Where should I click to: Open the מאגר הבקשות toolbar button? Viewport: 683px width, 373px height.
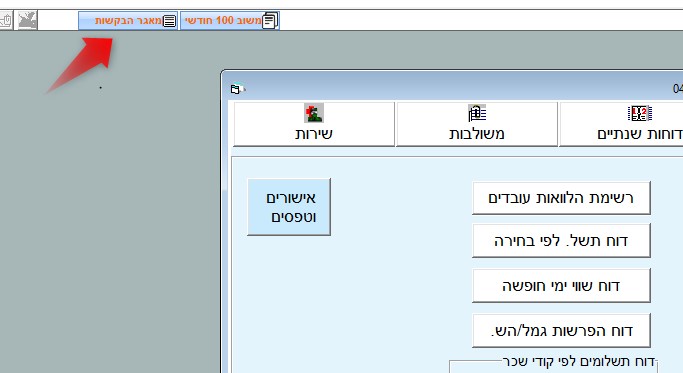[128, 20]
